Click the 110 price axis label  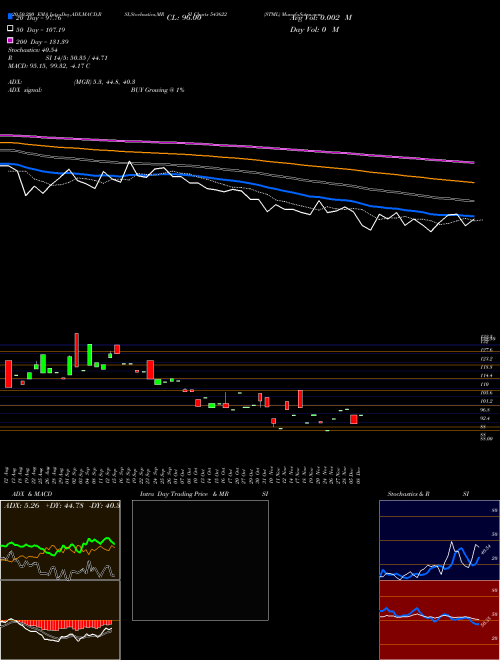[485, 384]
